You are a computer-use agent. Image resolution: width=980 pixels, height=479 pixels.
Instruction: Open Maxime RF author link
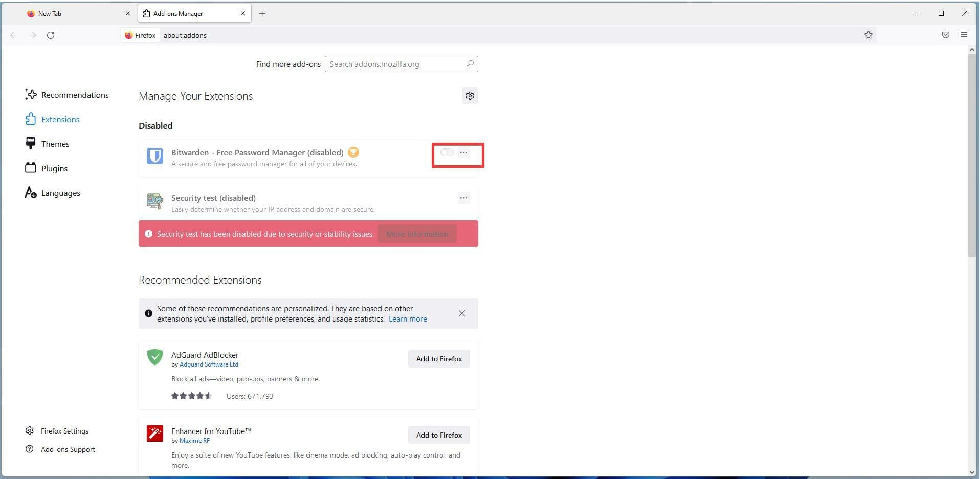coord(194,441)
